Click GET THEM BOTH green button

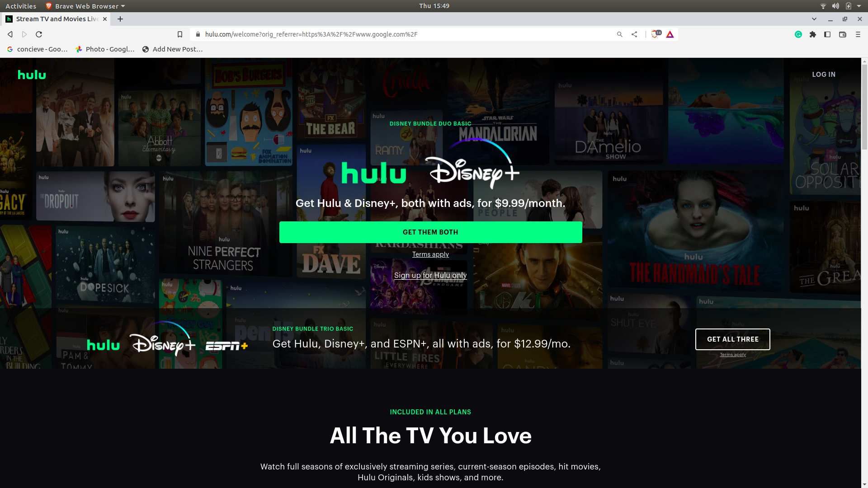pyautogui.click(x=430, y=232)
